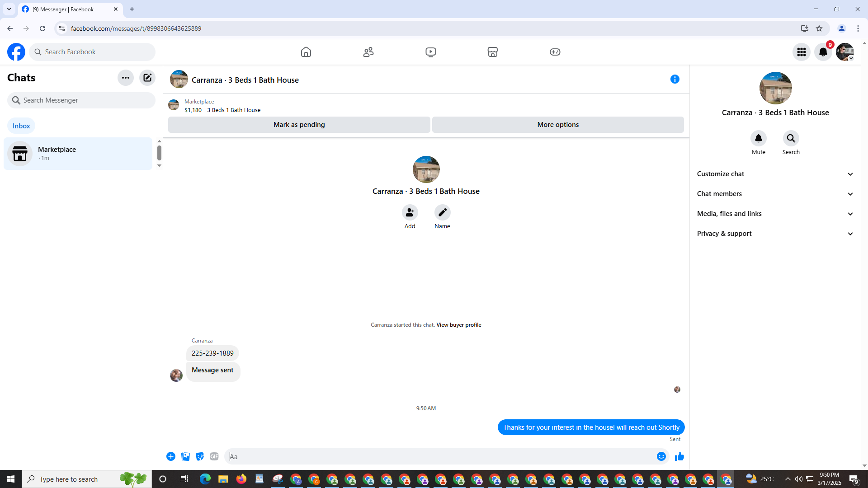
Task: Click More options button
Action: tap(558, 125)
